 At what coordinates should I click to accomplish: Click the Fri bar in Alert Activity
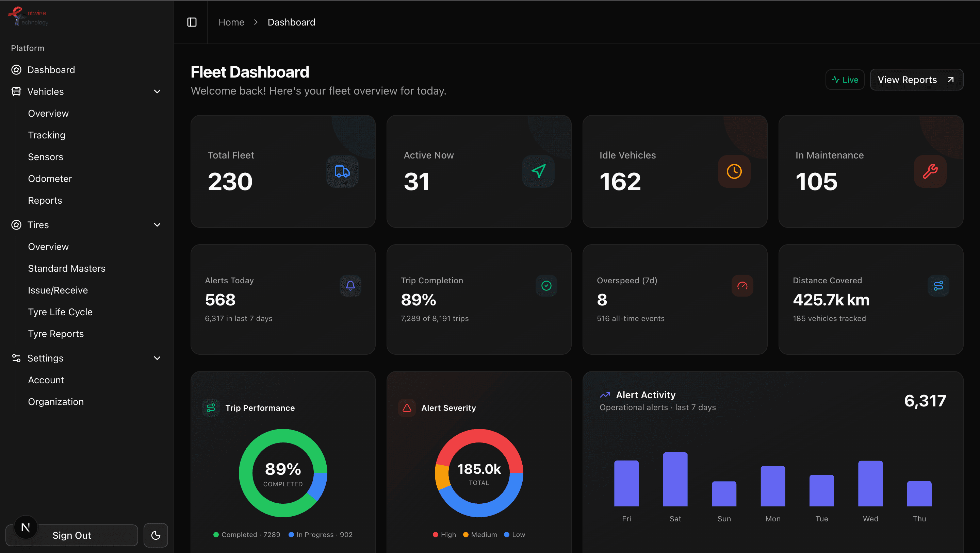tap(626, 483)
